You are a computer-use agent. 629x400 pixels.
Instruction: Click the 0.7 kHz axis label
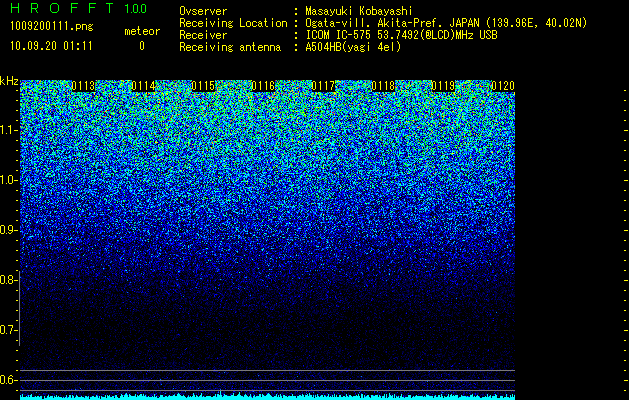point(8,330)
